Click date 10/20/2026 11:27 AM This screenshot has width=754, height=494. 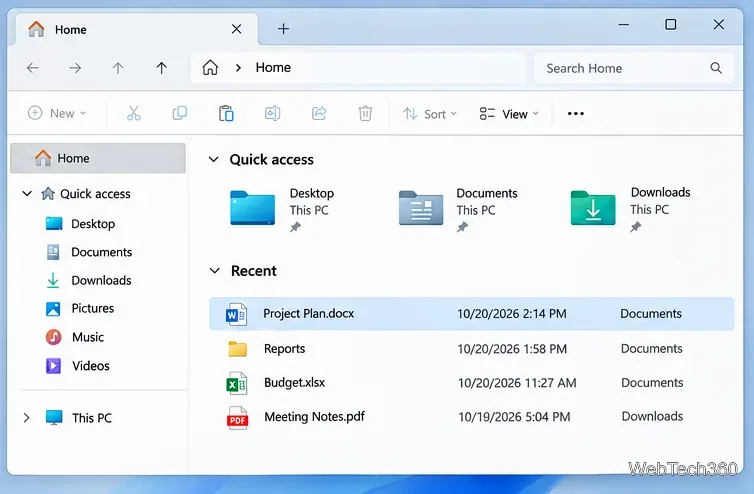517,383
